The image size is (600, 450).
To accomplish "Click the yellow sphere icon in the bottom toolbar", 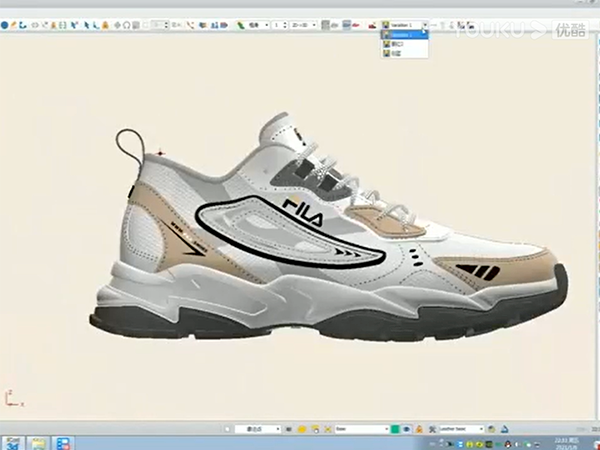I will (x=302, y=429).
